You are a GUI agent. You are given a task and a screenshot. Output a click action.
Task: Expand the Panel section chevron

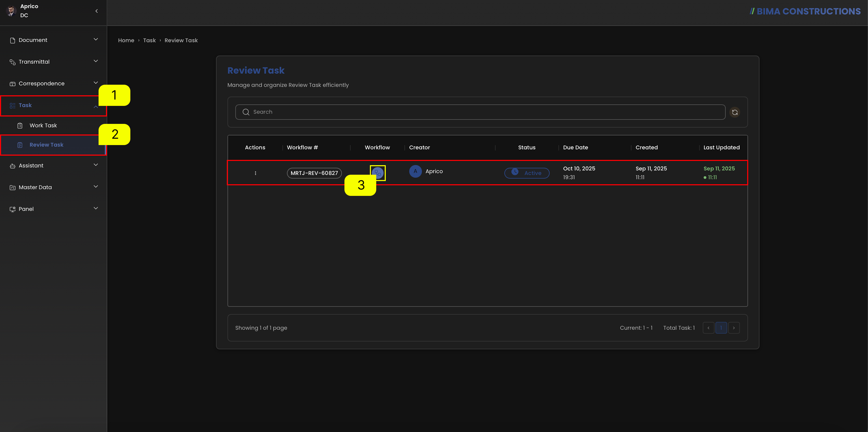pos(96,208)
